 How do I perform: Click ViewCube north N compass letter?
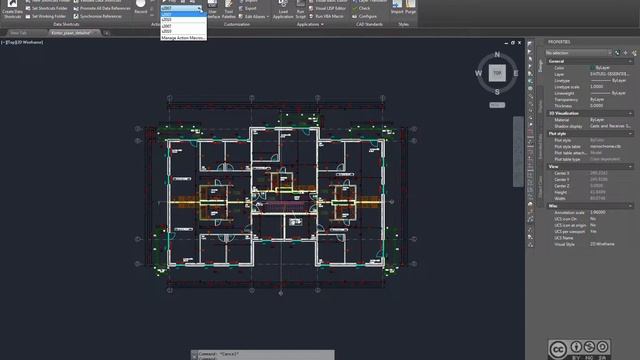[497, 55]
